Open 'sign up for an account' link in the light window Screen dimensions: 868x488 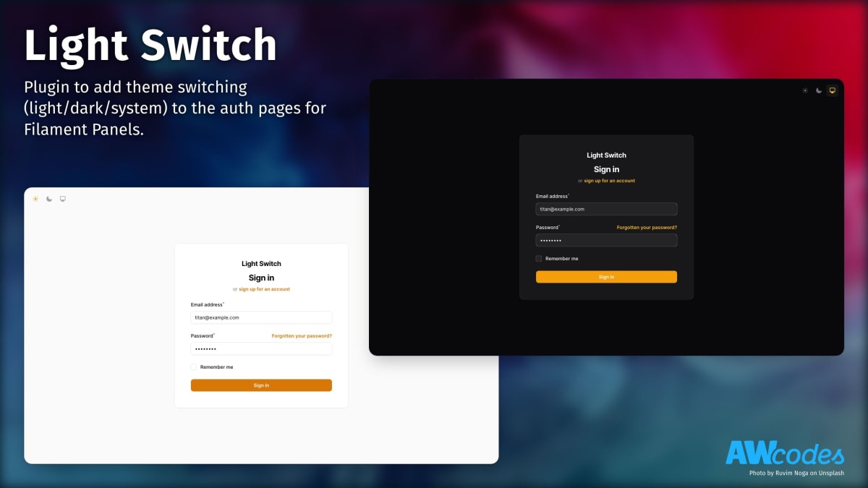(264, 289)
